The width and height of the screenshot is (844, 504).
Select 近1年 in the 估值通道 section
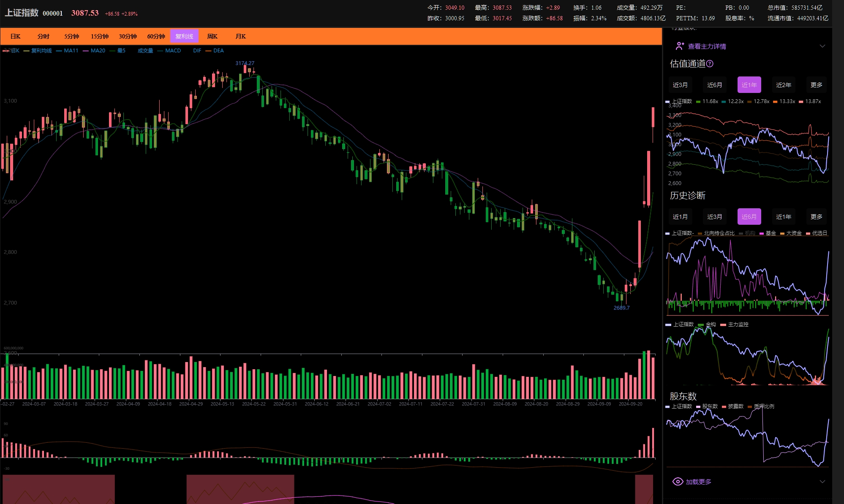coord(749,85)
